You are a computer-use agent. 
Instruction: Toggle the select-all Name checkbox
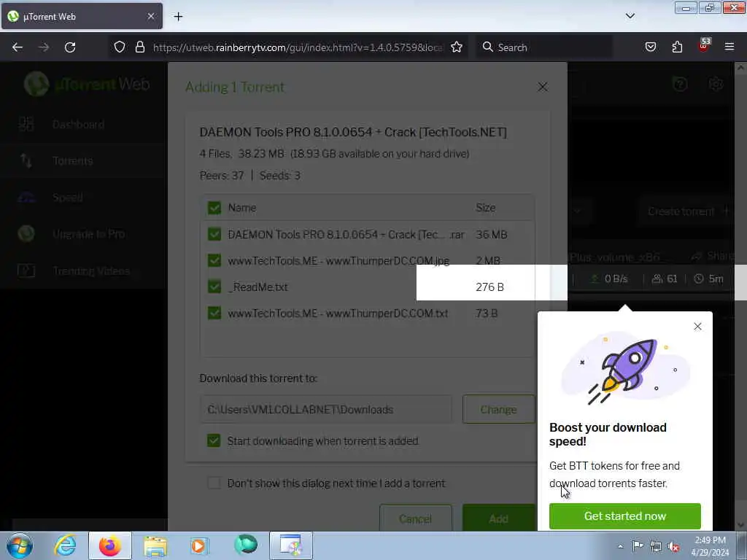(x=214, y=208)
